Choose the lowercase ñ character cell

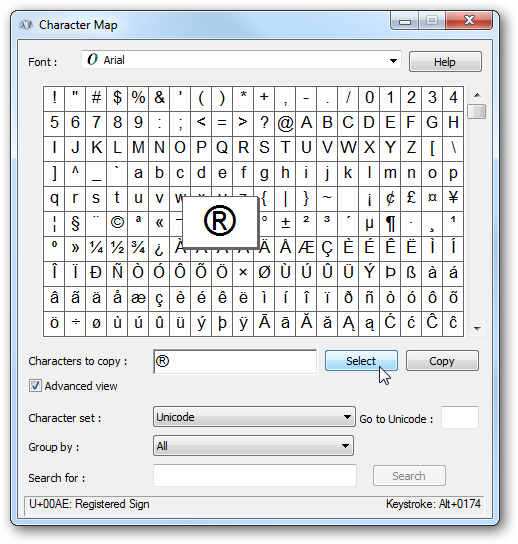[x=369, y=298]
